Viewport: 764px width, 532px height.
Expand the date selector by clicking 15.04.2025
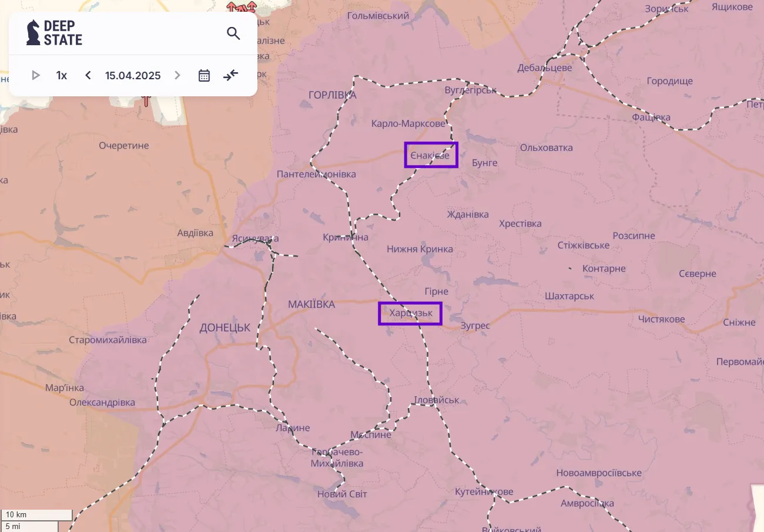[132, 75]
